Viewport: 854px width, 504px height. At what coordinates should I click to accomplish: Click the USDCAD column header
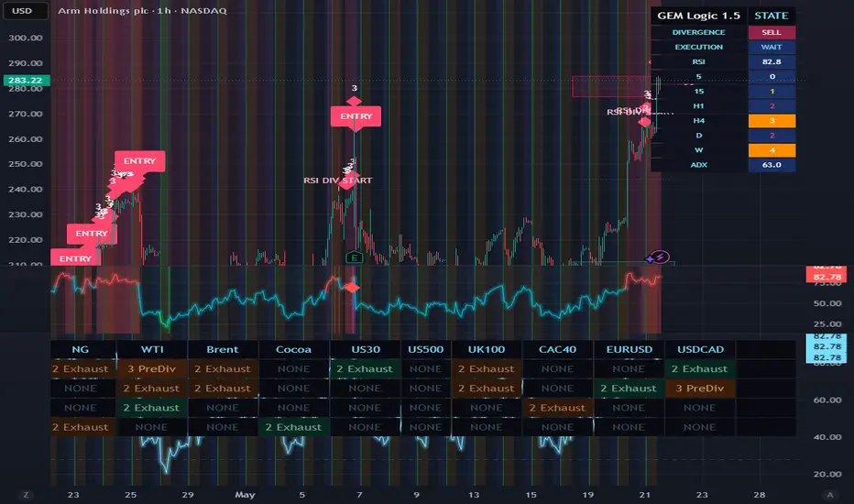700,349
